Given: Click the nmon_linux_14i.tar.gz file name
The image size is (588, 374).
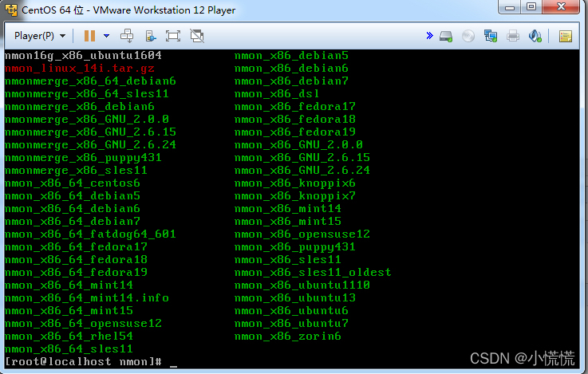Looking at the screenshot, I should [x=80, y=69].
